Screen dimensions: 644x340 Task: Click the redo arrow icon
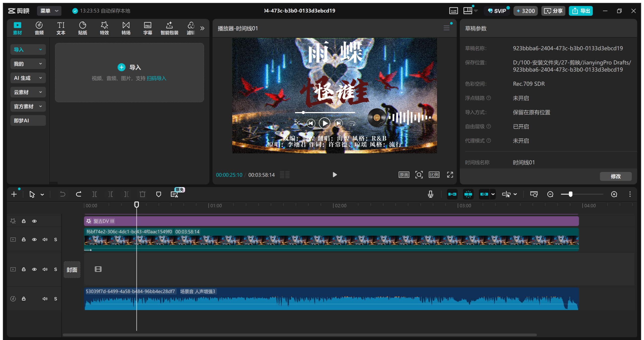[78, 194]
